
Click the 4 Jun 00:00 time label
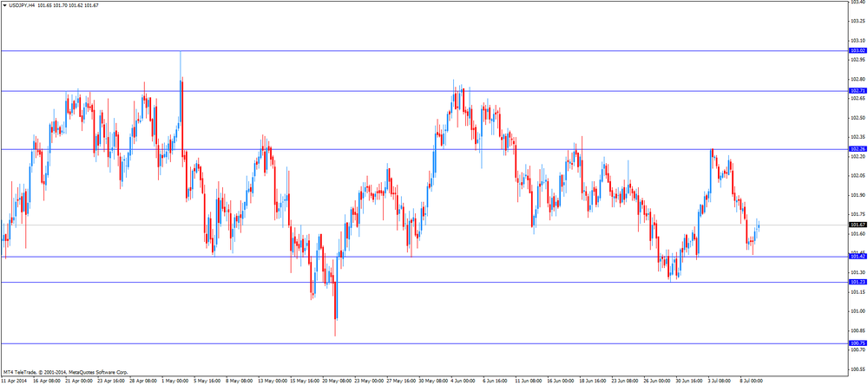click(464, 382)
